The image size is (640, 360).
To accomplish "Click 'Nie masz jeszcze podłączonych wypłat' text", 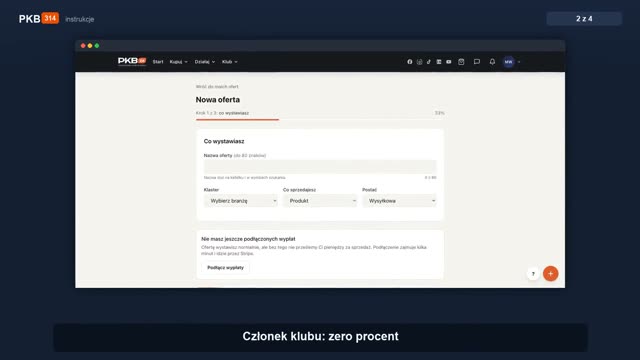I will coord(248,239).
